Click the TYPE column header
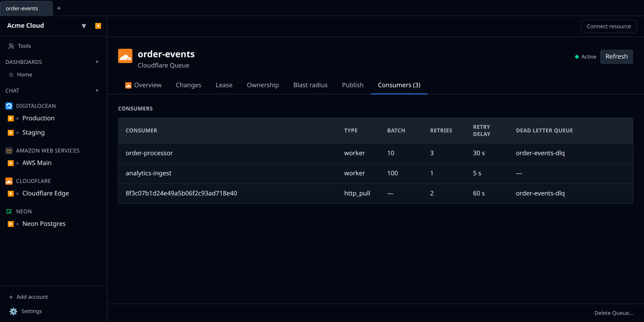644x322 pixels. 351,131
